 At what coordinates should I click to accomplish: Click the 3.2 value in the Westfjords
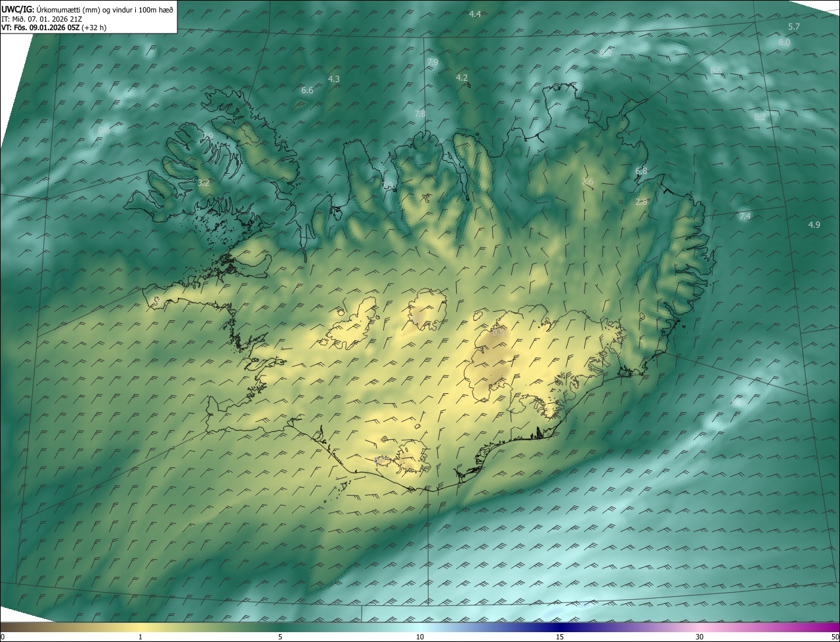(x=203, y=183)
